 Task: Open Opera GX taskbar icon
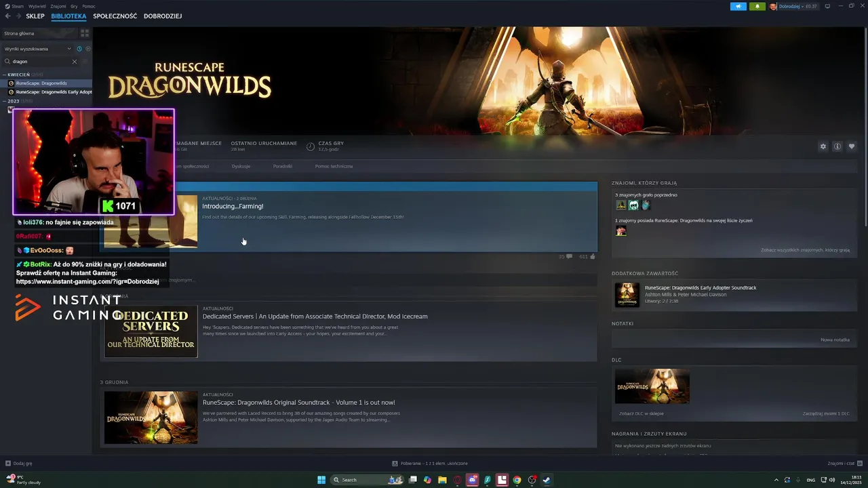[x=457, y=480]
